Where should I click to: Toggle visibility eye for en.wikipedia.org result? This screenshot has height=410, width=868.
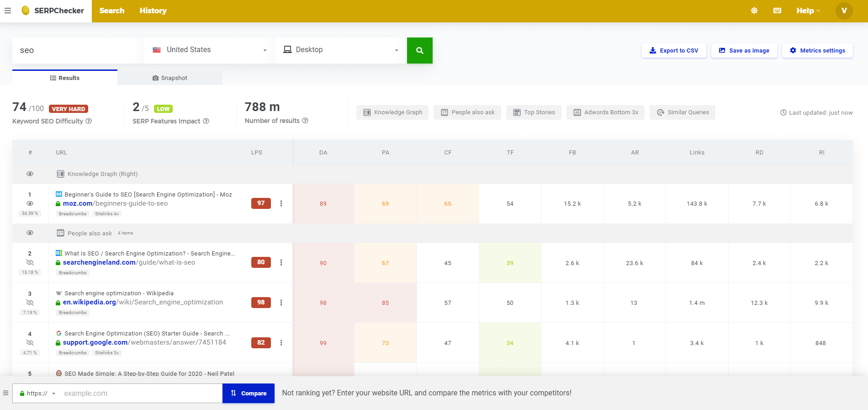point(30,303)
